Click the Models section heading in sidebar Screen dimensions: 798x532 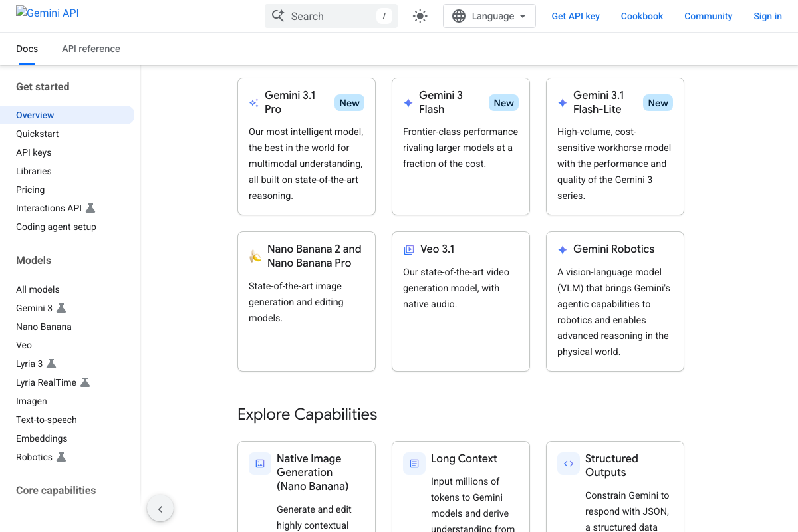[33, 261]
